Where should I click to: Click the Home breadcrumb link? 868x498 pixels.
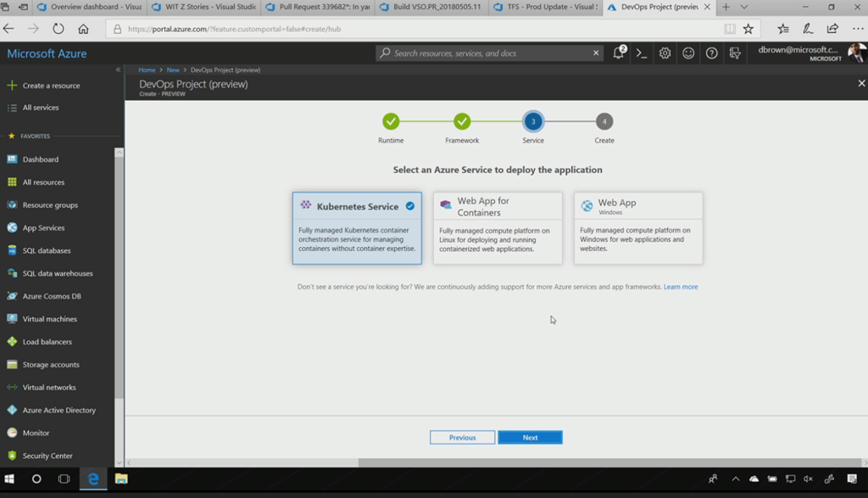tap(147, 70)
